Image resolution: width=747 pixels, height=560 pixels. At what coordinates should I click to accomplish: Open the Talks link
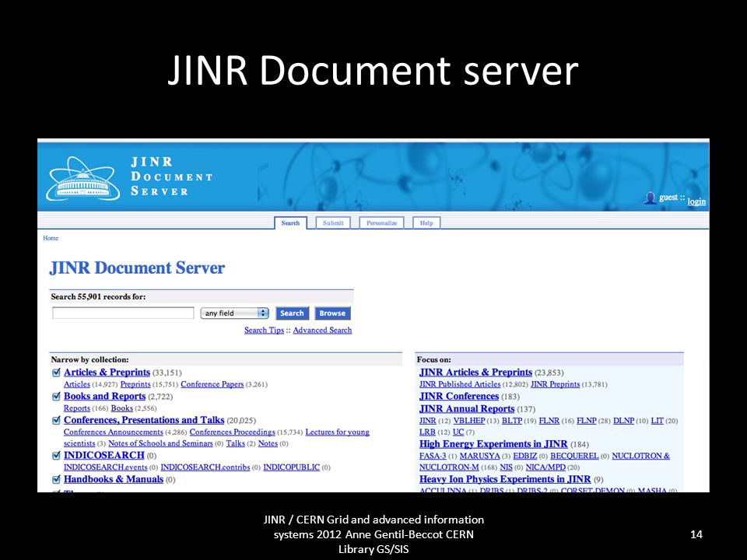(235, 443)
